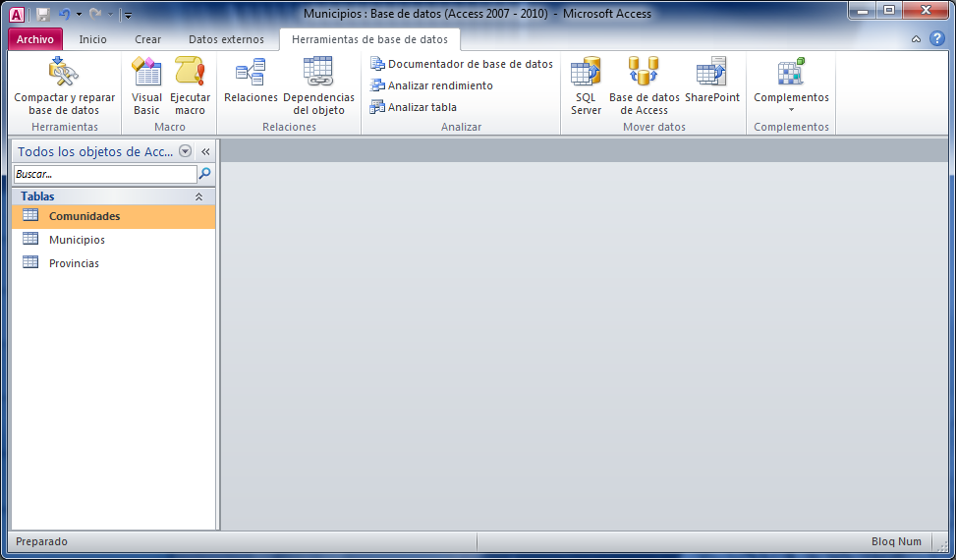Viewport: 956px width, 560px height.
Task: Click Analizar rendimiento
Action: (431, 85)
